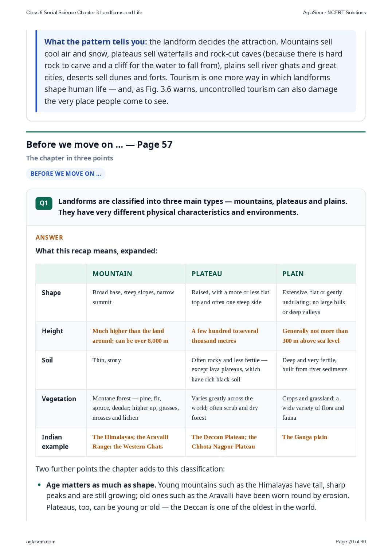This screenshot has height=555, width=392.
Task: Click the AglaSem NCERT Solutions header text
Action: tap(334, 12)
